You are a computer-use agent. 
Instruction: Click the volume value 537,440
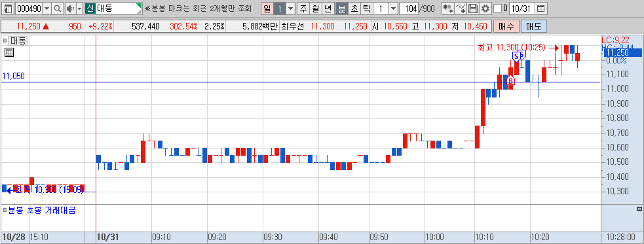point(145,27)
